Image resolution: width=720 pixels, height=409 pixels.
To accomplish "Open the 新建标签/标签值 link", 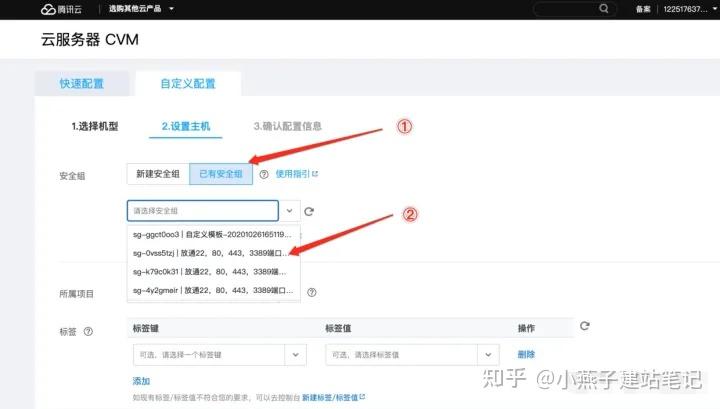I will [333, 398].
